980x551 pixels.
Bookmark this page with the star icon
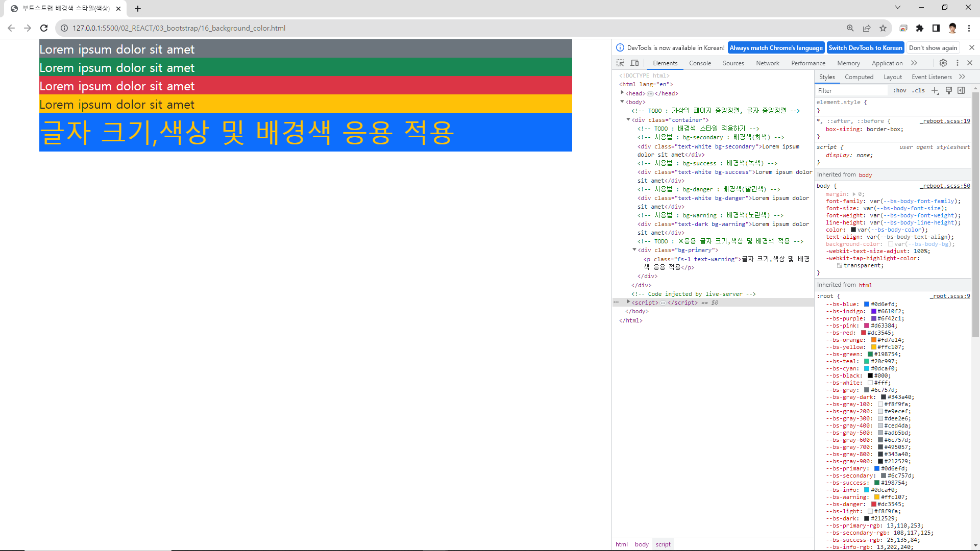tap(883, 28)
